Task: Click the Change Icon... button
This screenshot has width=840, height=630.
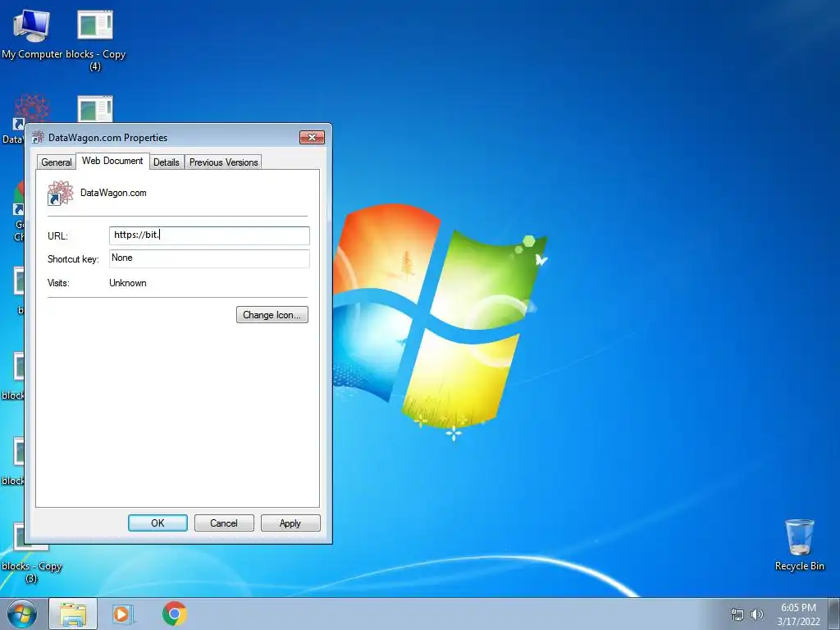Action: coord(272,315)
